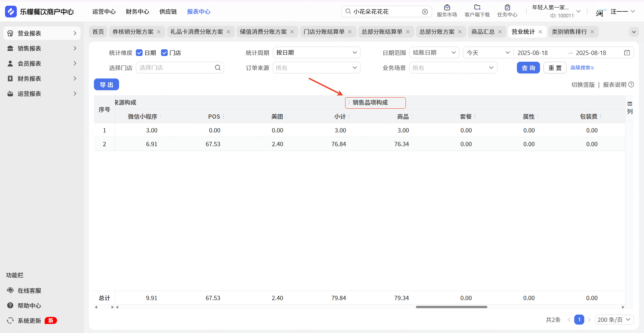Expand the 汪一一 user menu
Screen dimensions: 644x333
(x=633, y=11)
